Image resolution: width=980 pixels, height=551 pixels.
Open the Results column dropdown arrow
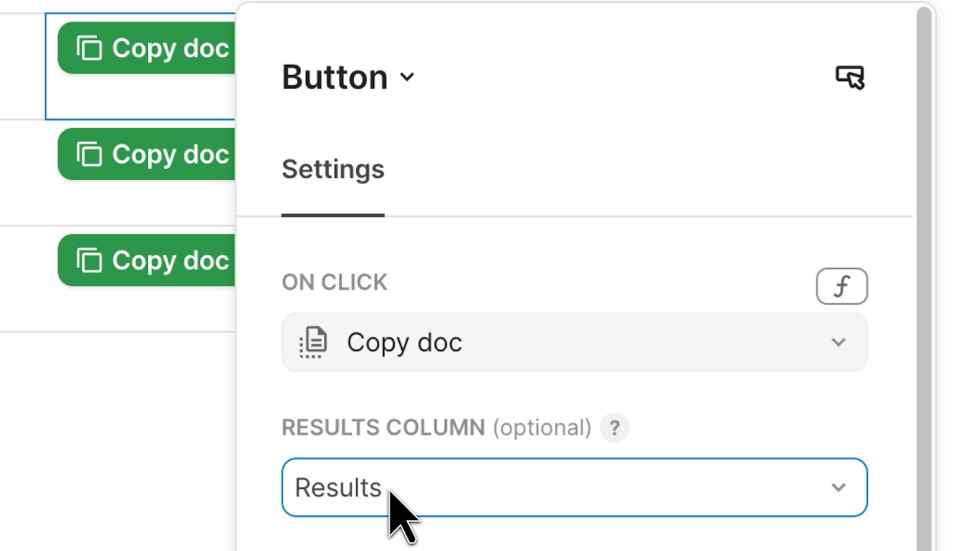[x=838, y=487]
